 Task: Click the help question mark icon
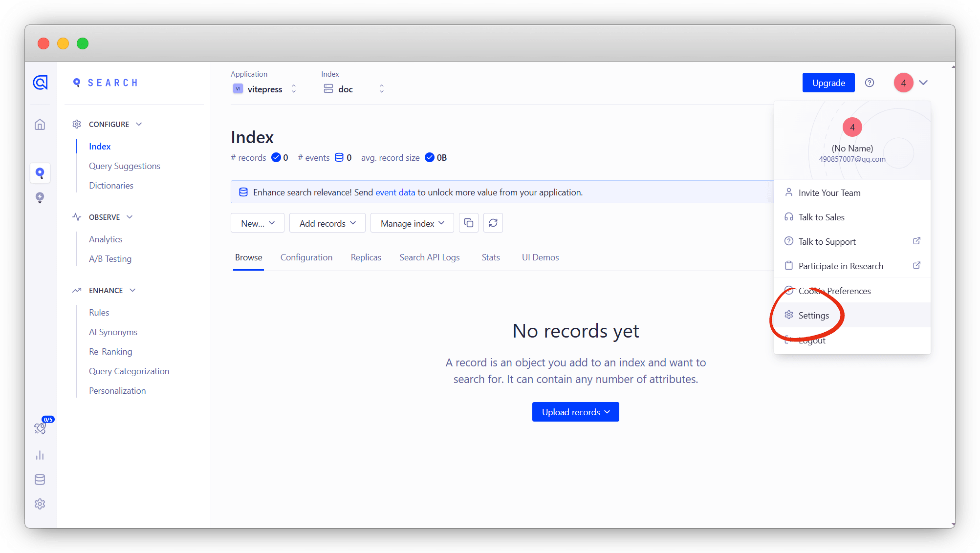[869, 83]
